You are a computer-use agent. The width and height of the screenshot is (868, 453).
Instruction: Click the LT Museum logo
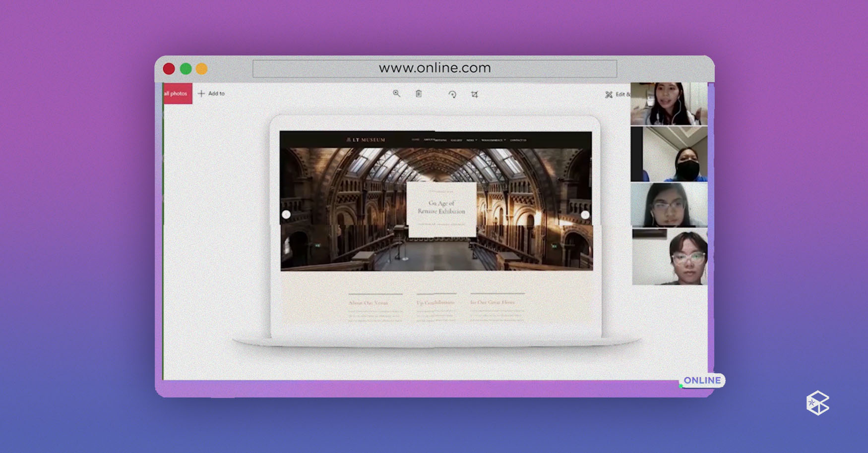pos(366,140)
